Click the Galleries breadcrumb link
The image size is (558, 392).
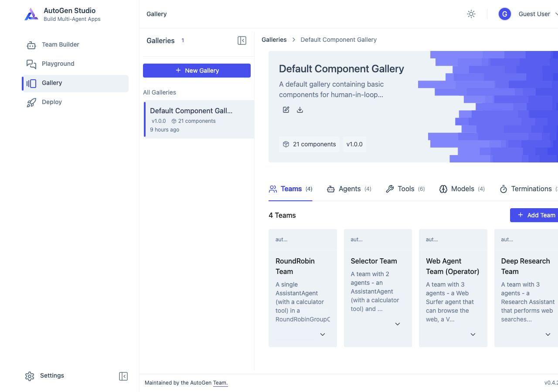[274, 40]
